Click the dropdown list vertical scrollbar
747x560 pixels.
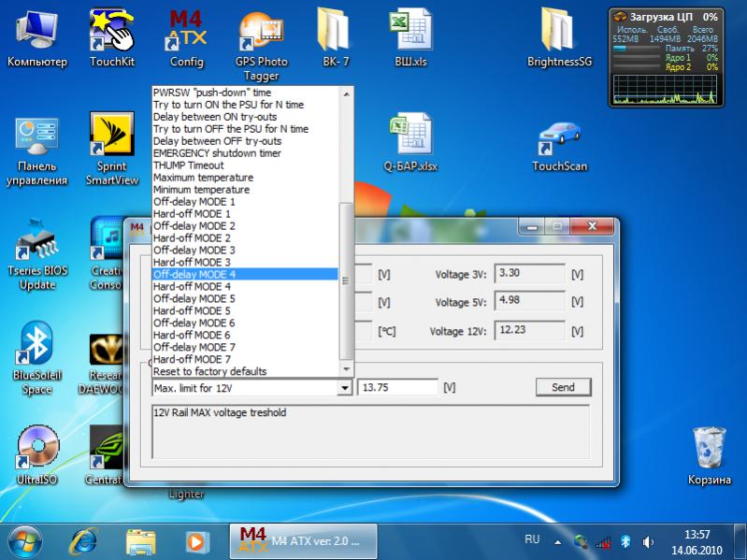click(346, 280)
